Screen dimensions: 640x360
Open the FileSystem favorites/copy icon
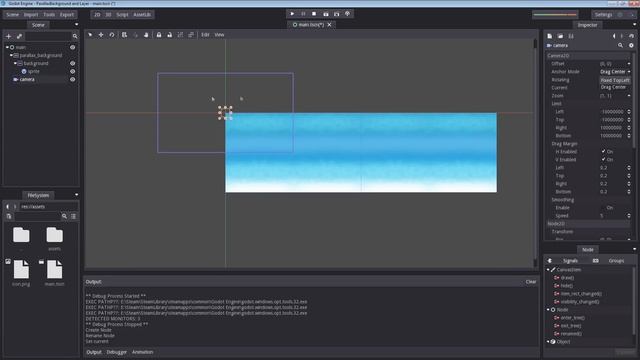[x=9, y=216]
